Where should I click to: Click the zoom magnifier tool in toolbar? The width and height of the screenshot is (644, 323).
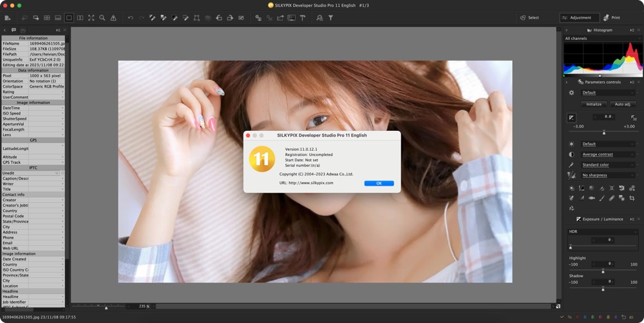102,17
